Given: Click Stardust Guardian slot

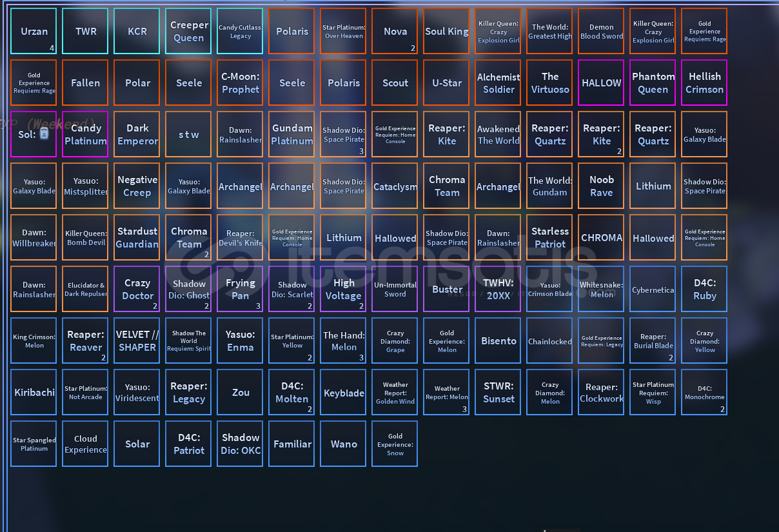Looking at the screenshot, I should pyautogui.click(x=137, y=237).
